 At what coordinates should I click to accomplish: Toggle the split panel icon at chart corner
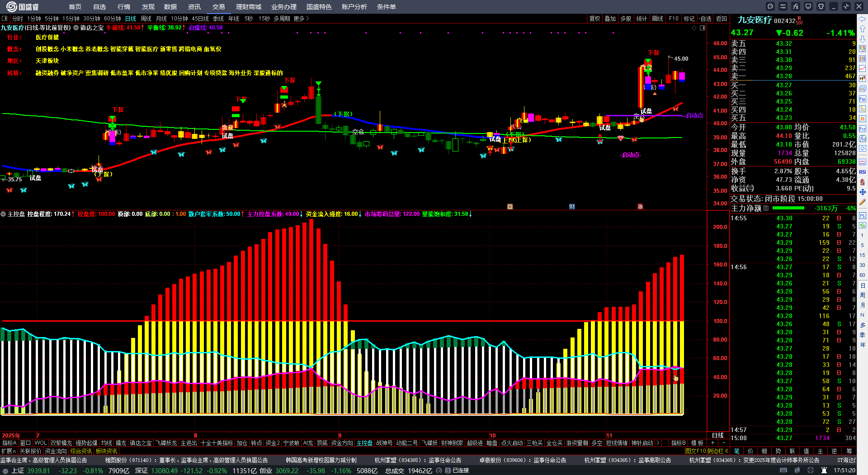coord(703,28)
